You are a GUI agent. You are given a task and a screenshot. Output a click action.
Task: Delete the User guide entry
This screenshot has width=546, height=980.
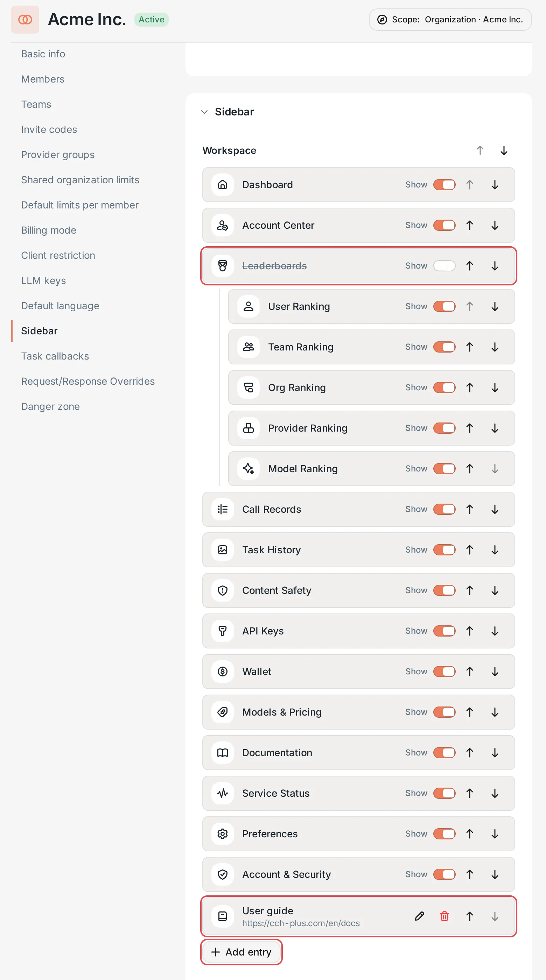(444, 916)
